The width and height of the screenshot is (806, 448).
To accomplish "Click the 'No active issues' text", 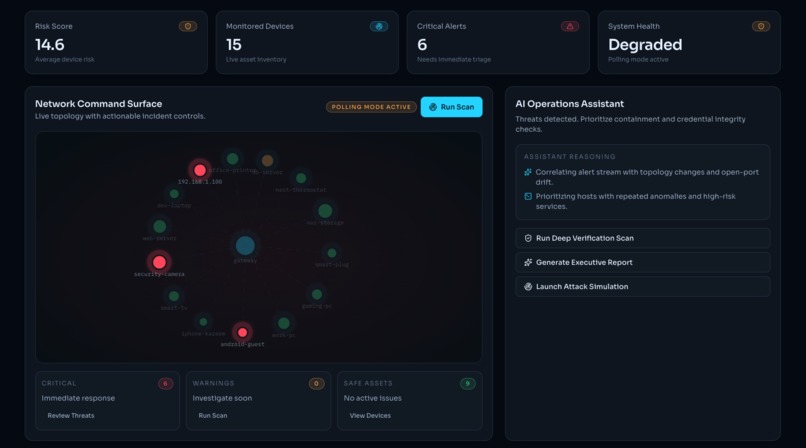I will [x=373, y=398].
